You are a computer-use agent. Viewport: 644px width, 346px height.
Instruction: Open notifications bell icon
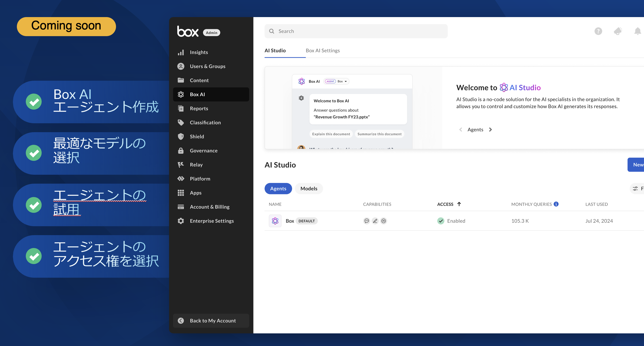coord(637,31)
